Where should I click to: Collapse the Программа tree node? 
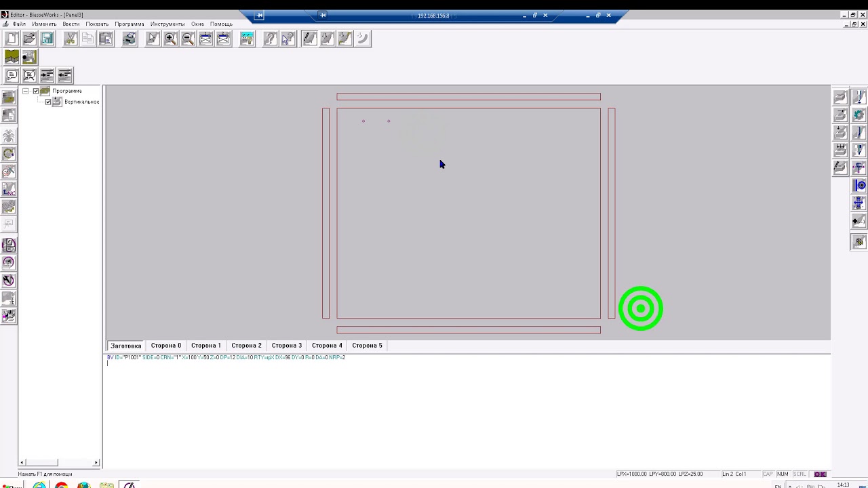[x=25, y=91]
